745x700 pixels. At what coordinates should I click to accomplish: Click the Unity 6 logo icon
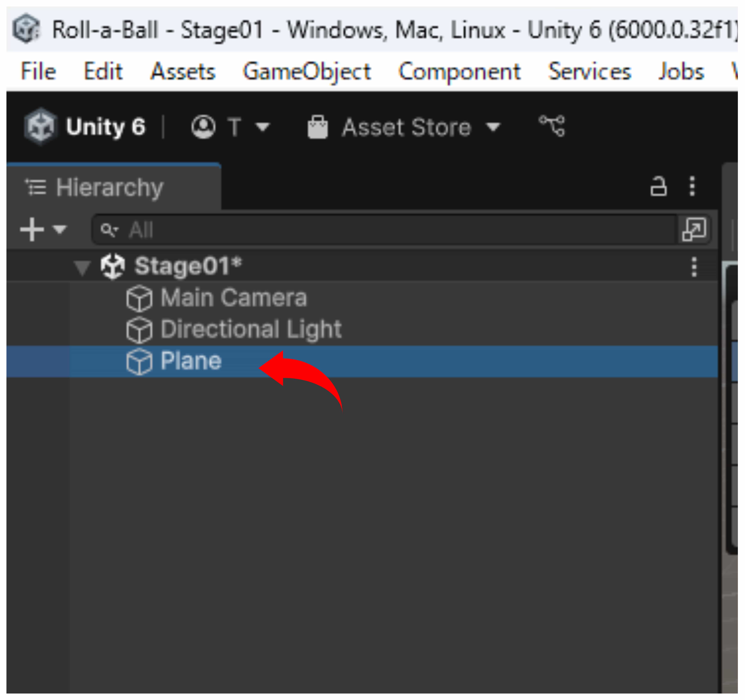41,126
